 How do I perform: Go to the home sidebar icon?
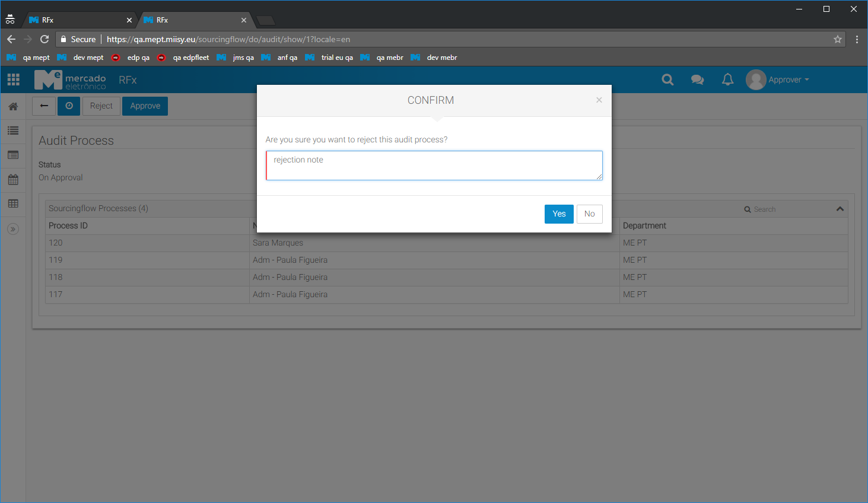(x=13, y=107)
